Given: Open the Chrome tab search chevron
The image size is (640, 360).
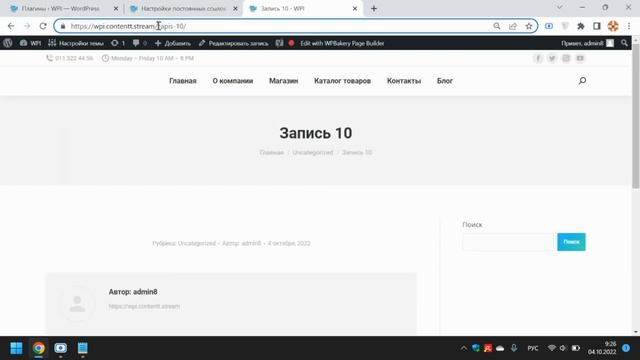Looking at the screenshot, I should coord(560,8).
